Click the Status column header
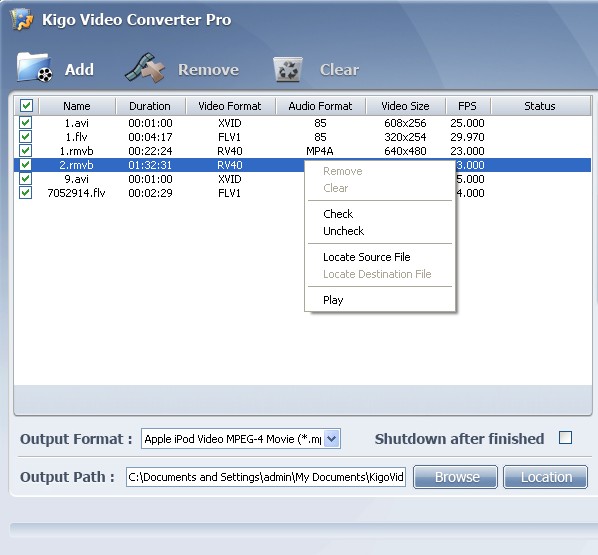Screen dimensions: 598x555 540,106
